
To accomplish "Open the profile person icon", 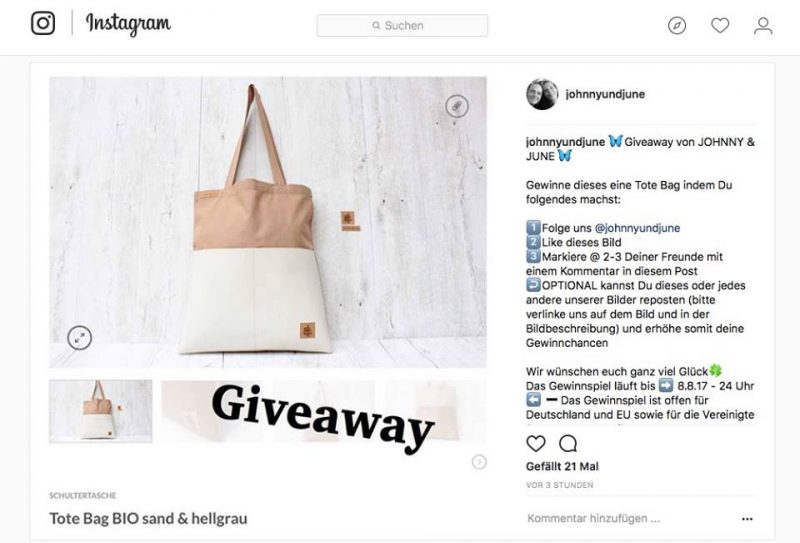I will (x=763, y=26).
